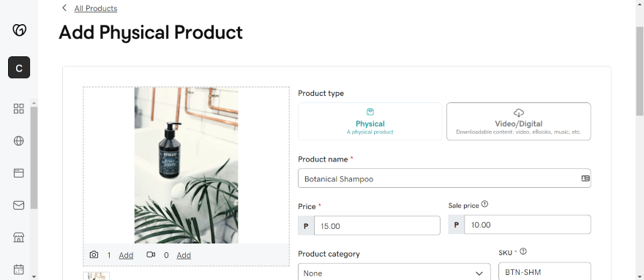This screenshot has width=644, height=280.
Task: Open the store icon in sidebar
Action: click(19, 237)
